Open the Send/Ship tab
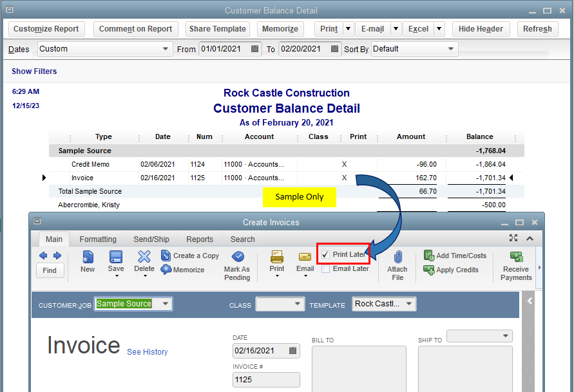The width and height of the screenshot is (574, 392). (x=151, y=239)
